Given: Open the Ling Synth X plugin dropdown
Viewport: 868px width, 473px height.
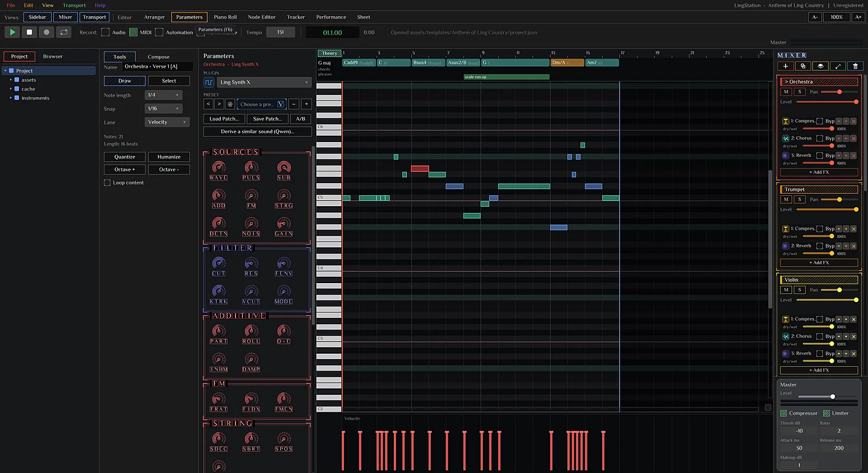Looking at the screenshot, I should tap(264, 82).
